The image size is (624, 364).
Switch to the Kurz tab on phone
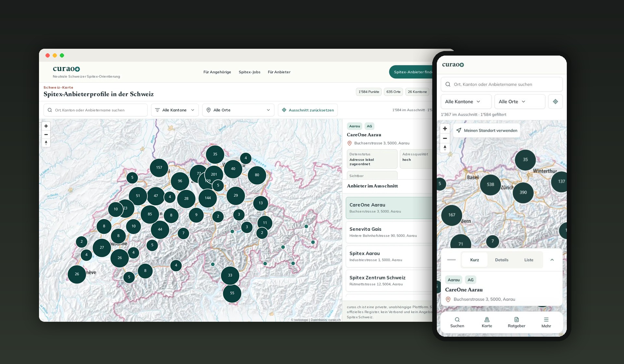474,260
